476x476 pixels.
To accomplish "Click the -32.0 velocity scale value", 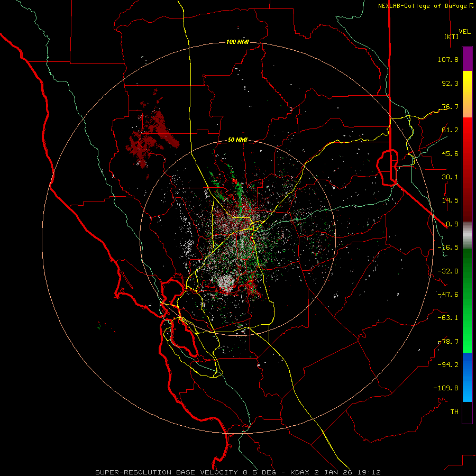I will pos(448,271).
